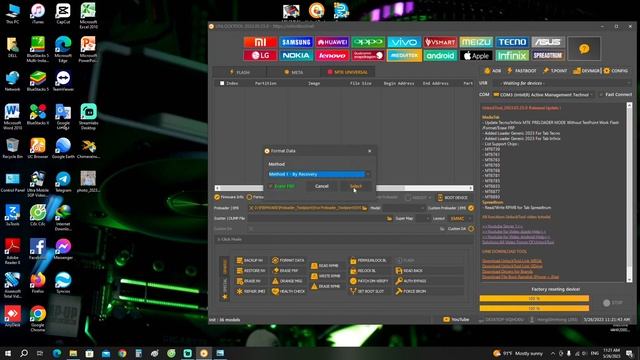
Task: Open the Super Map dropdown
Action: click(x=422, y=219)
